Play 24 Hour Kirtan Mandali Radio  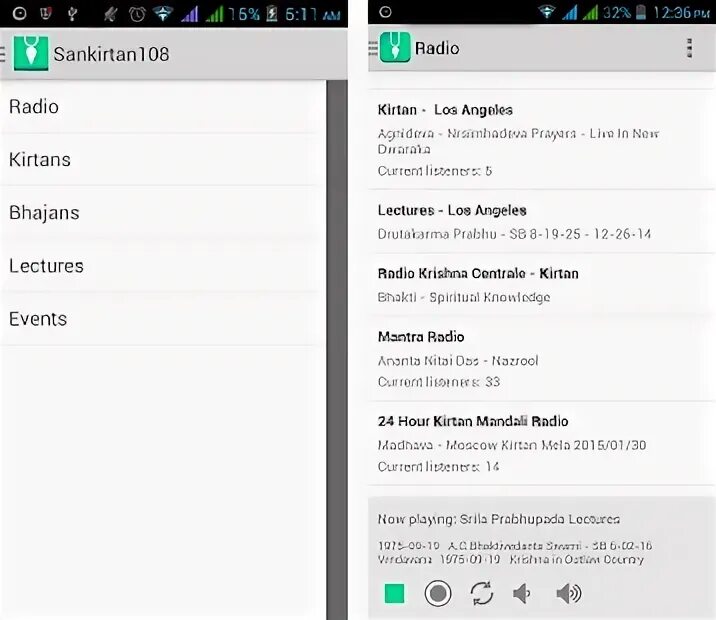point(542,443)
